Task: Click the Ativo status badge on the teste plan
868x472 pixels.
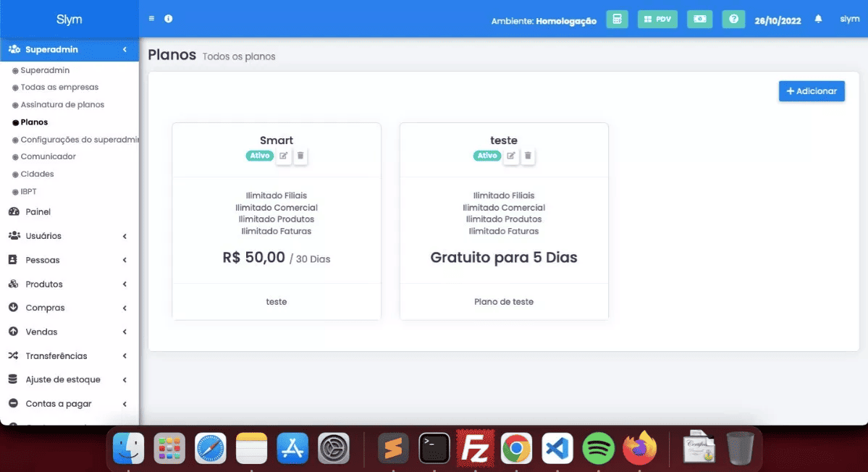Action: [486, 155]
